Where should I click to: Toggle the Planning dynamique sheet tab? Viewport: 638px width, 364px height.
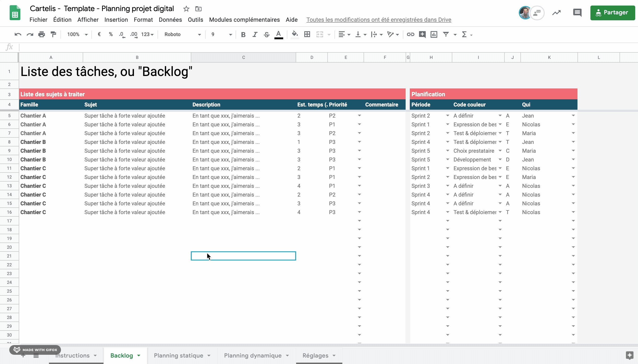point(252,356)
